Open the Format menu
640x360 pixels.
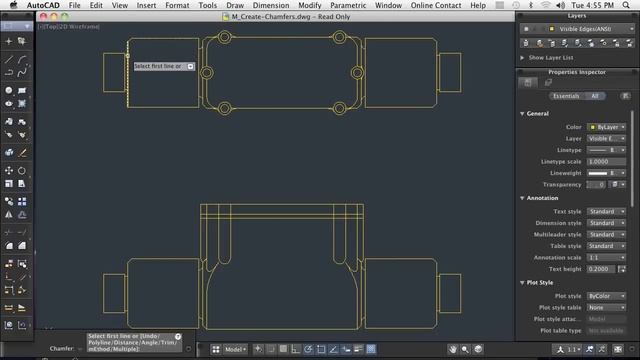[177, 5]
